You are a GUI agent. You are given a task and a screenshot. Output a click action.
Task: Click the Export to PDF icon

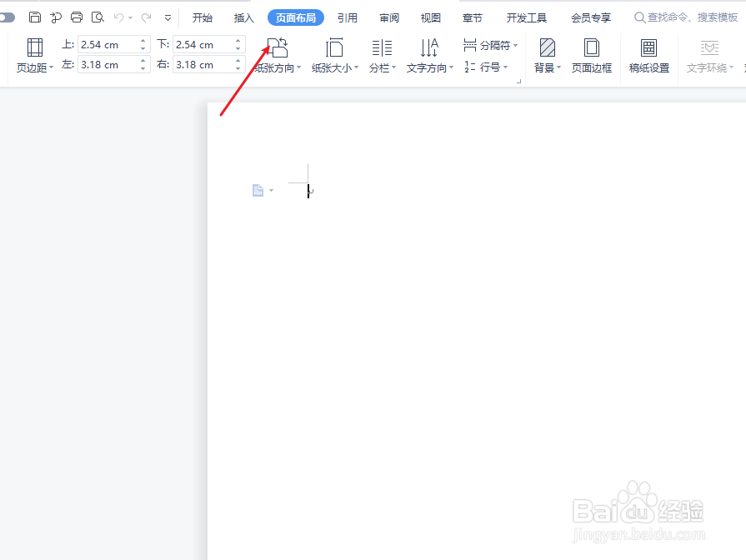click(56, 17)
